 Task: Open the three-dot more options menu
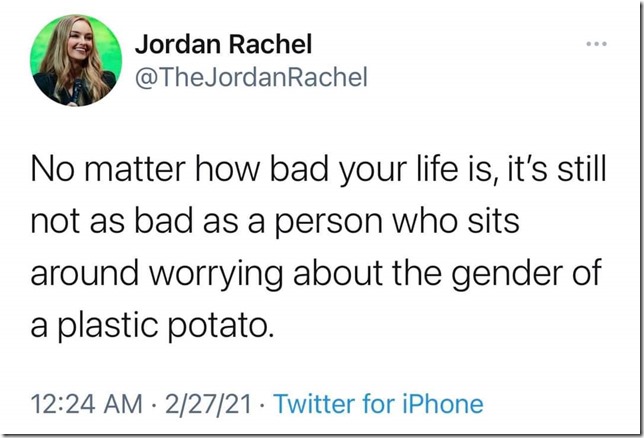(596, 46)
